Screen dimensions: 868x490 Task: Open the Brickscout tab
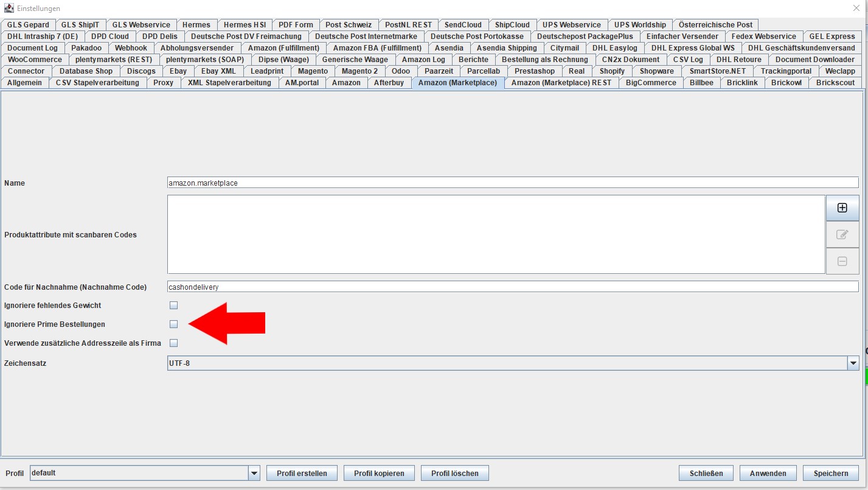pyautogui.click(x=835, y=82)
